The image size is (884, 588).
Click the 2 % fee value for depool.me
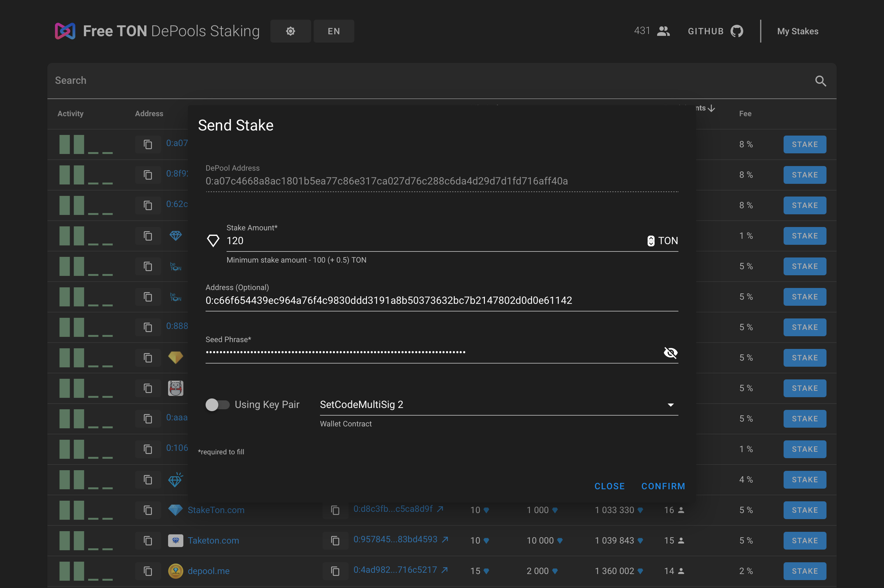pyautogui.click(x=746, y=571)
